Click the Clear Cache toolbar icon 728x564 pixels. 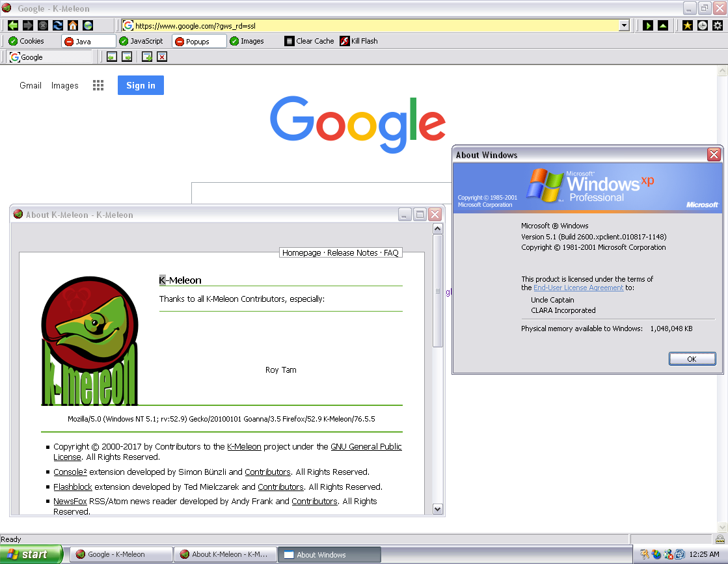[x=290, y=42]
